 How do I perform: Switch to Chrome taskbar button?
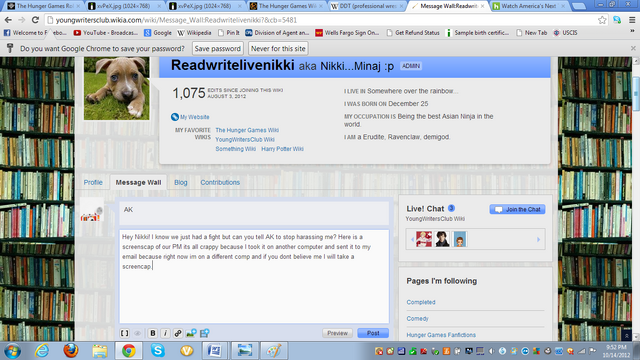(129, 351)
